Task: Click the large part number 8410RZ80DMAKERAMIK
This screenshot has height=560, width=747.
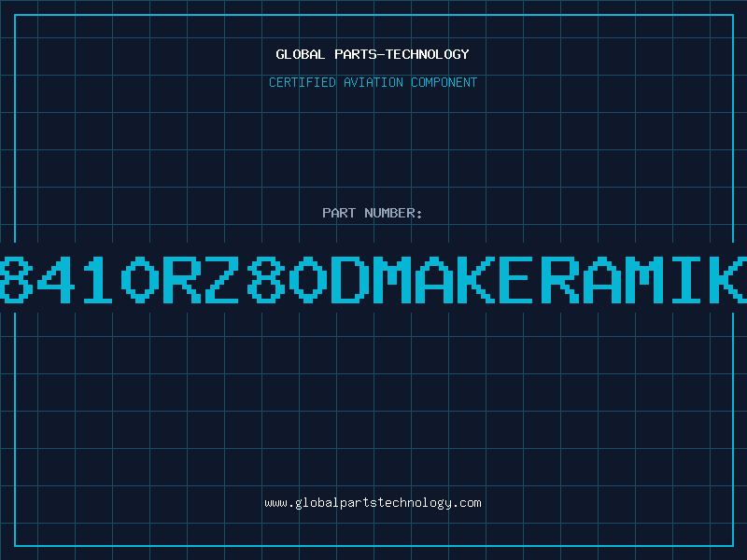Action: point(373,279)
